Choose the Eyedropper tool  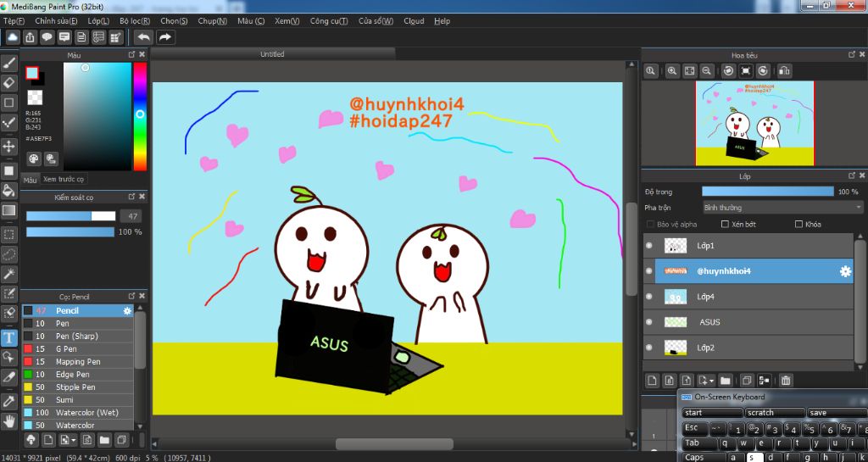tap(8, 401)
